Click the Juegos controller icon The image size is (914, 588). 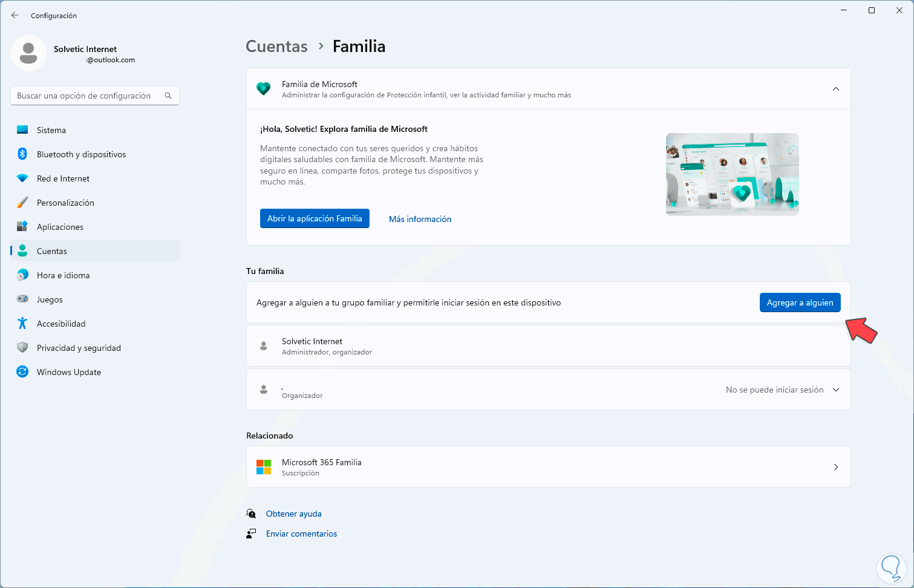tap(22, 299)
